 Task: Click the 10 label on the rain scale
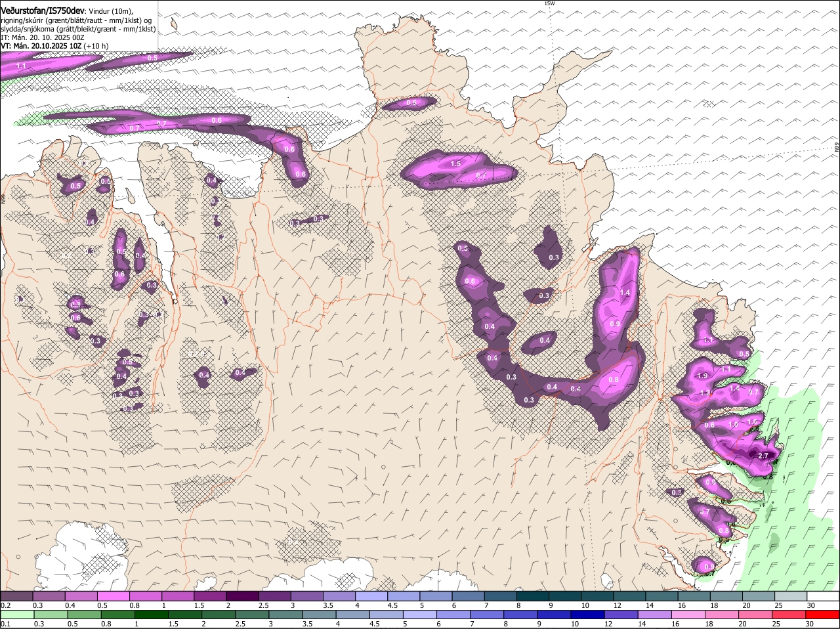[575, 624]
